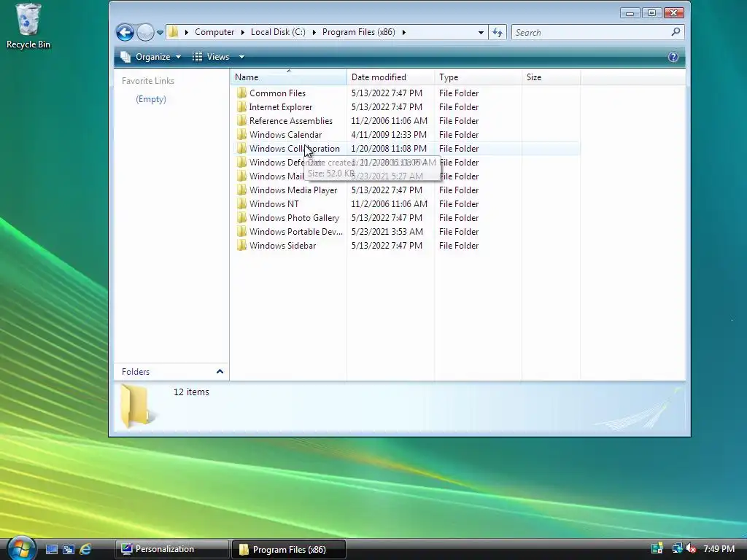Click the Windows Calendar folder name

point(285,135)
